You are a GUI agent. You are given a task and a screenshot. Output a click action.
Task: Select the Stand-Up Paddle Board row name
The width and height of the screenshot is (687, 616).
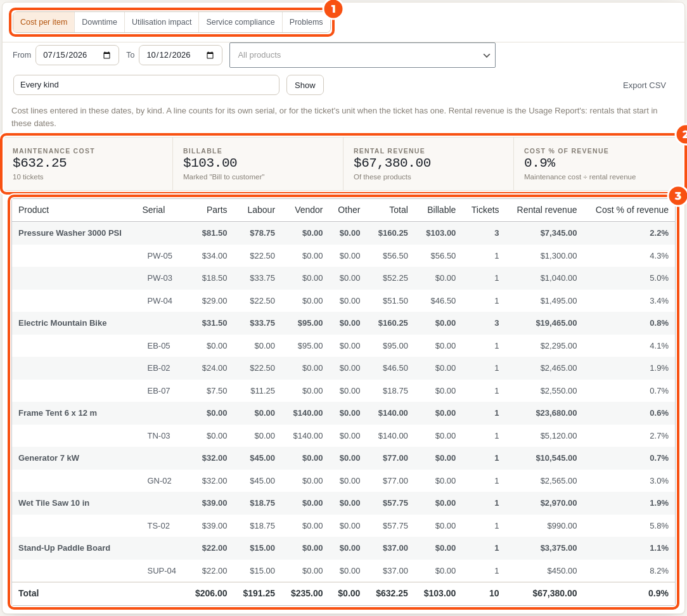(65, 548)
